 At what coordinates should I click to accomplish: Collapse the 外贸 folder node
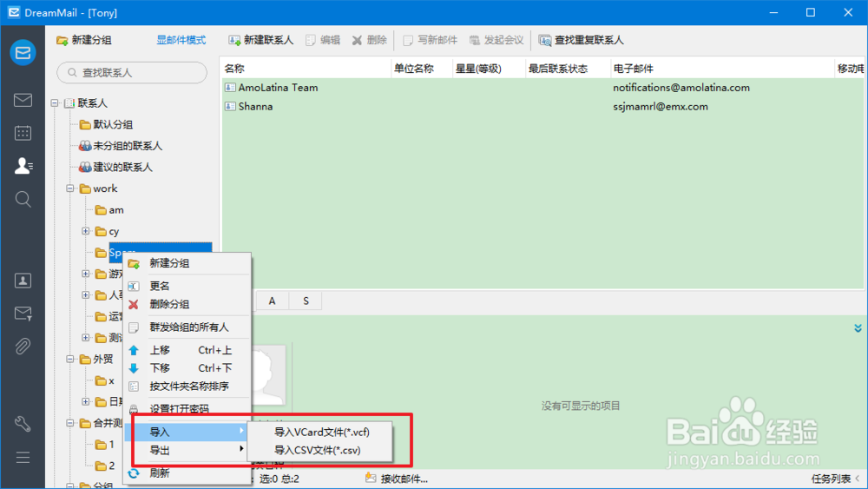pos(70,359)
